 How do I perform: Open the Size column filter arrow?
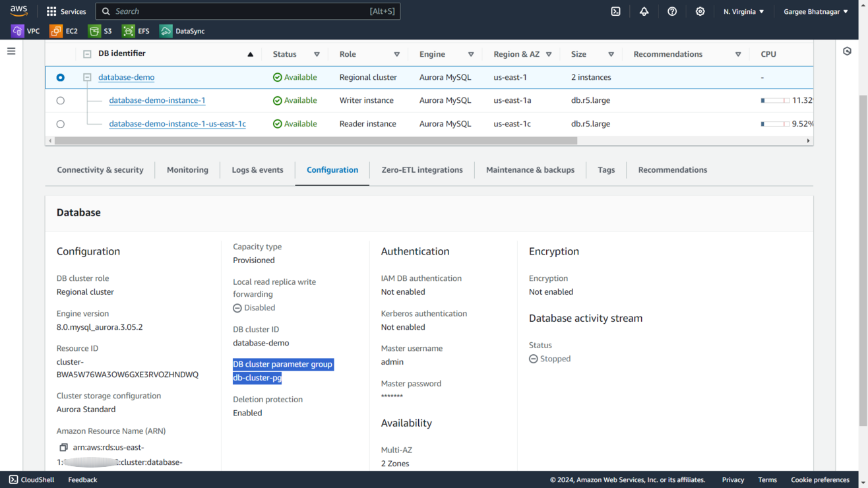coord(611,54)
